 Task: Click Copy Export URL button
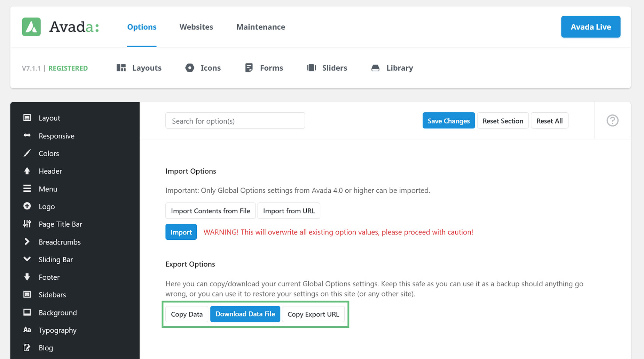coord(313,314)
